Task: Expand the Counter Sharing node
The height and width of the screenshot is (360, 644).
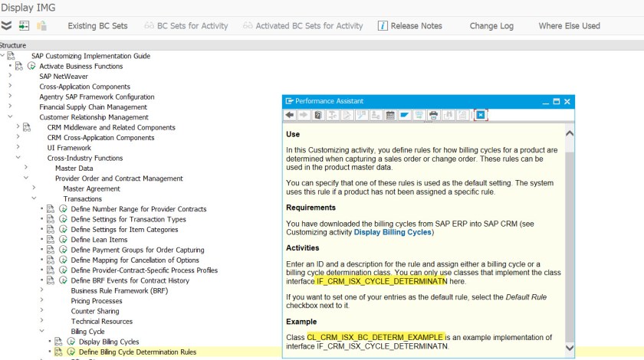Action: click(x=42, y=310)
